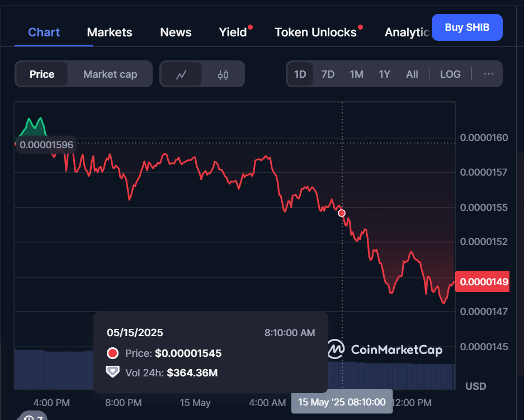Select the Price toggle

coord(42,74)
